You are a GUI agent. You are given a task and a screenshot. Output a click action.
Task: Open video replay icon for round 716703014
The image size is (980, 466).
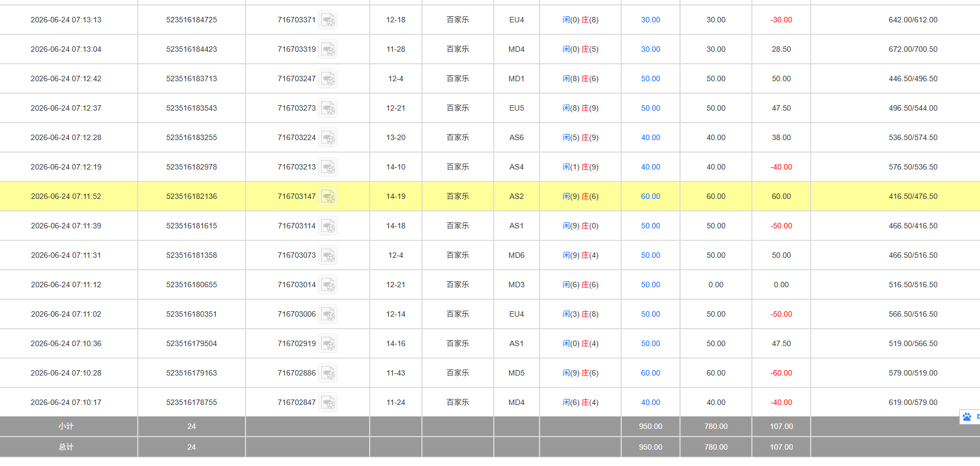click(x=328, y=285)
